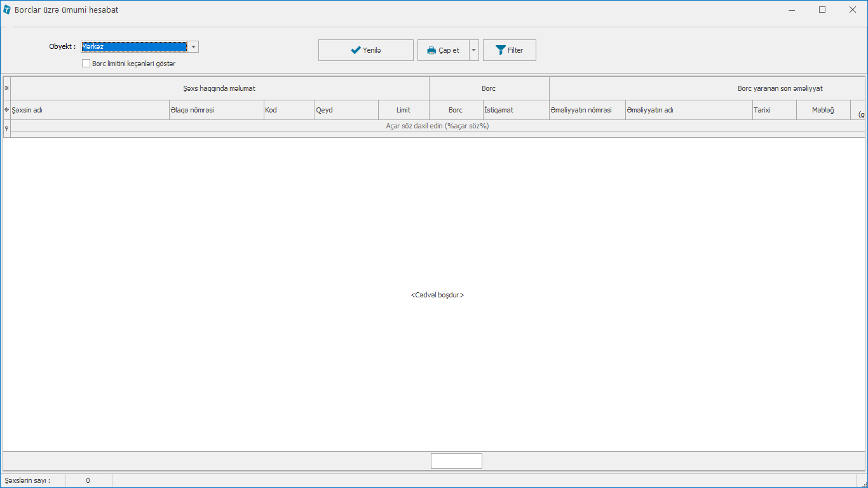868x488 pixels.
Task: Open the Filter button
Action: click(509, 50)
